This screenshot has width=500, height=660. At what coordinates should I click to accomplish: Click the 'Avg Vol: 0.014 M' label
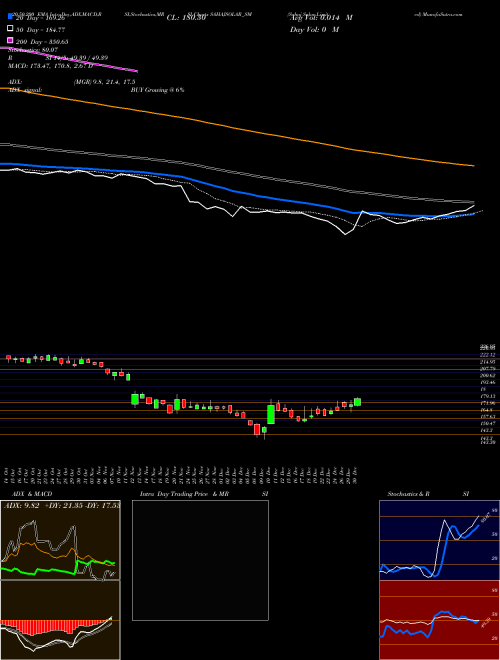click(x=321, y=18)
